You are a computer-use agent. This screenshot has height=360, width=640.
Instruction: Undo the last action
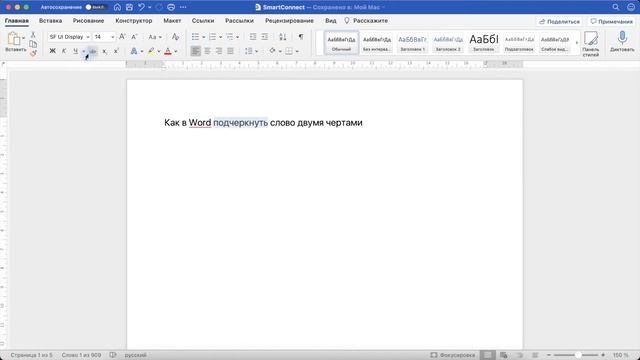coord(142,7)
